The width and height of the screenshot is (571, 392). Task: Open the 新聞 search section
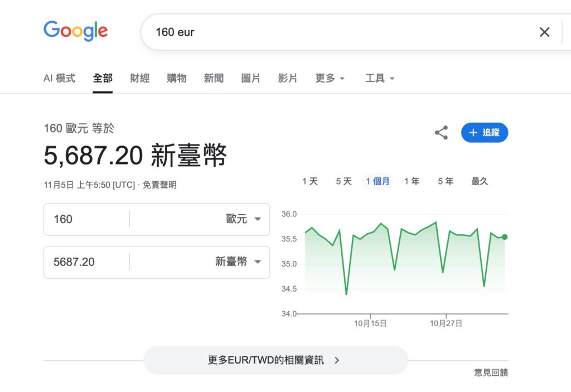coord(214,78)
